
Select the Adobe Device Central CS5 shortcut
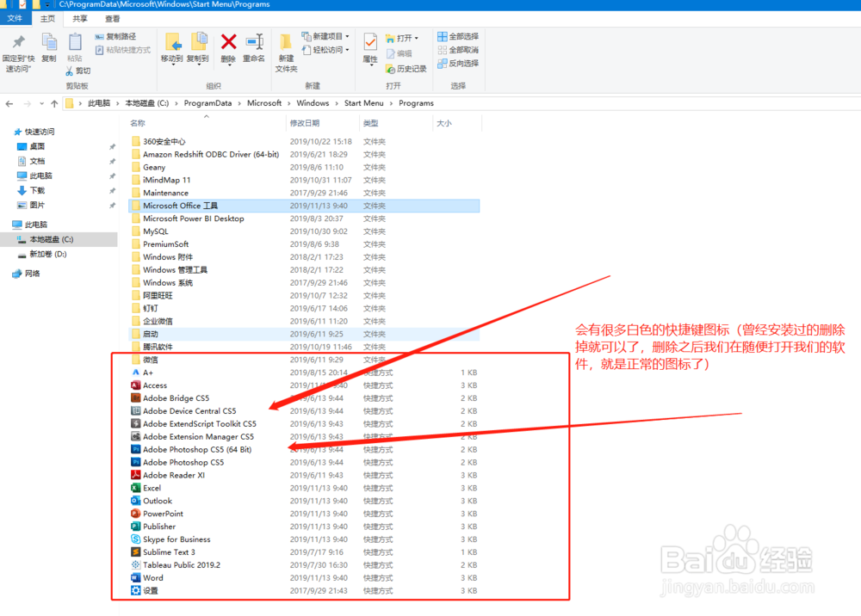[304, 411]
